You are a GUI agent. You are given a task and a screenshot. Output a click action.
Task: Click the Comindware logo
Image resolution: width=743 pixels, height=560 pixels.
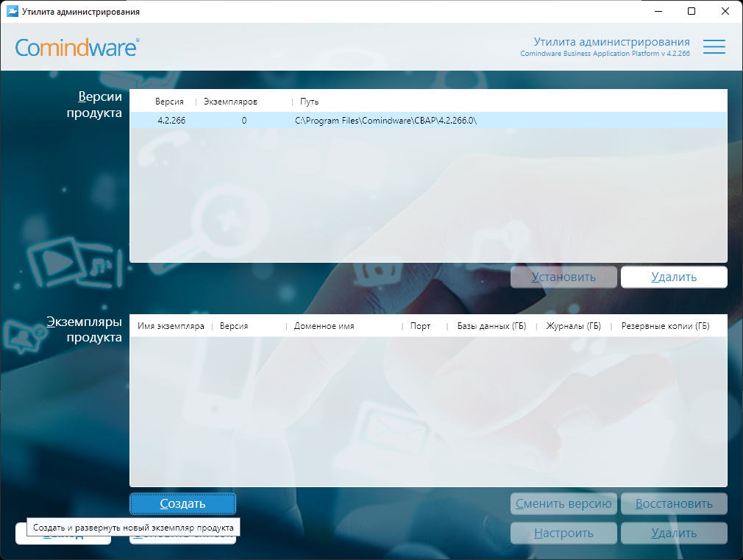click(77, 47)
